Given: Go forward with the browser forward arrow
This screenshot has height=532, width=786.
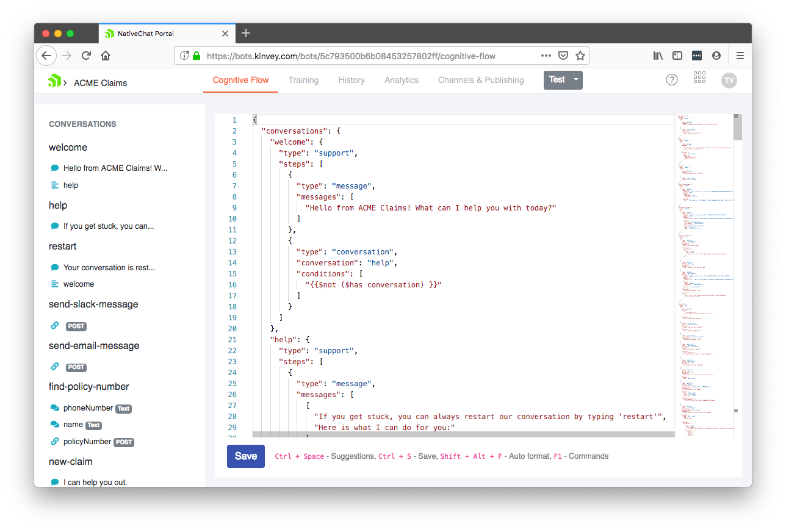Looking at the screenshot, I should [67, 56].
